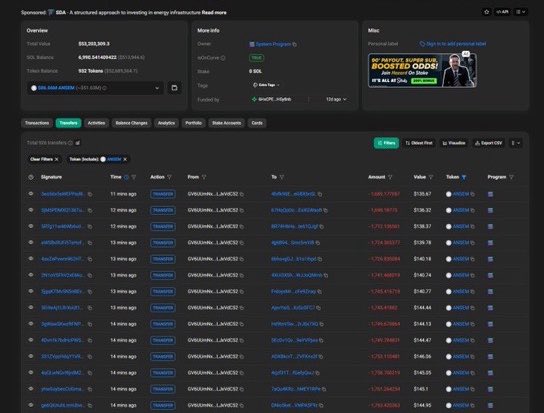Click the active Token column filter icon
This screenshot has width=544, height=413.
[464, 177]
